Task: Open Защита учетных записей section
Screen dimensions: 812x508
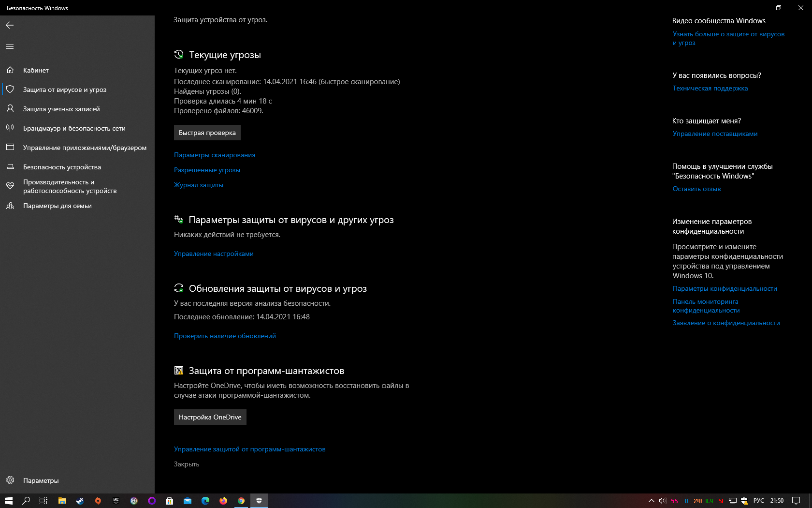Action: click(77, 109)
